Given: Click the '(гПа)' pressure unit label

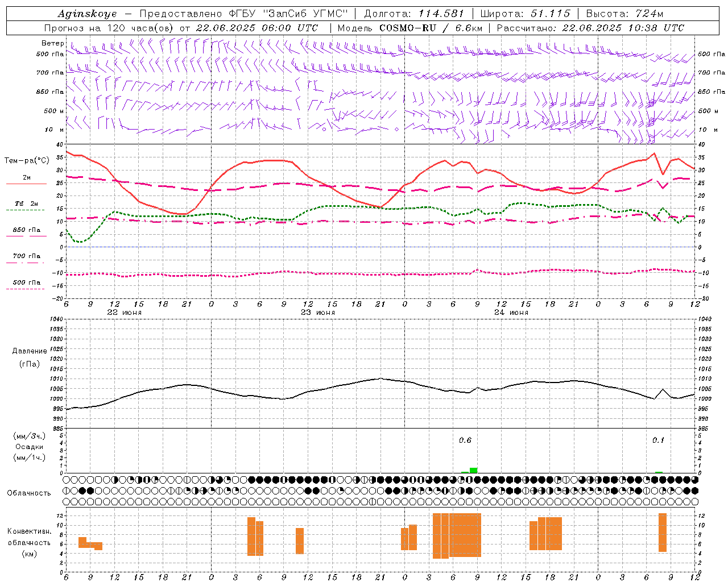Looking at the screenshot, I should 30,364.
